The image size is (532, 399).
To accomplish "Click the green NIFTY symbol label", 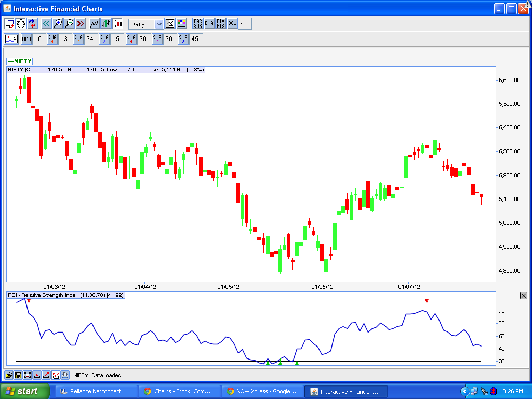I will 20,61.
